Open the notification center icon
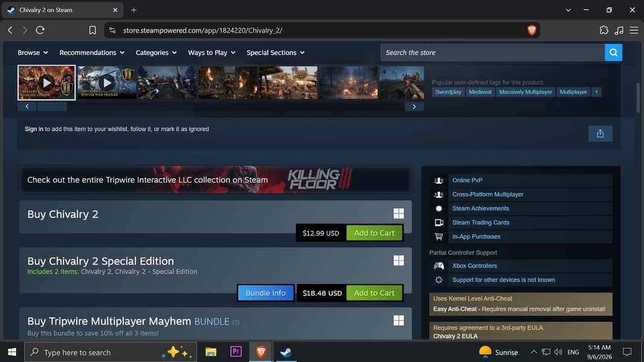 coord(626,352)
